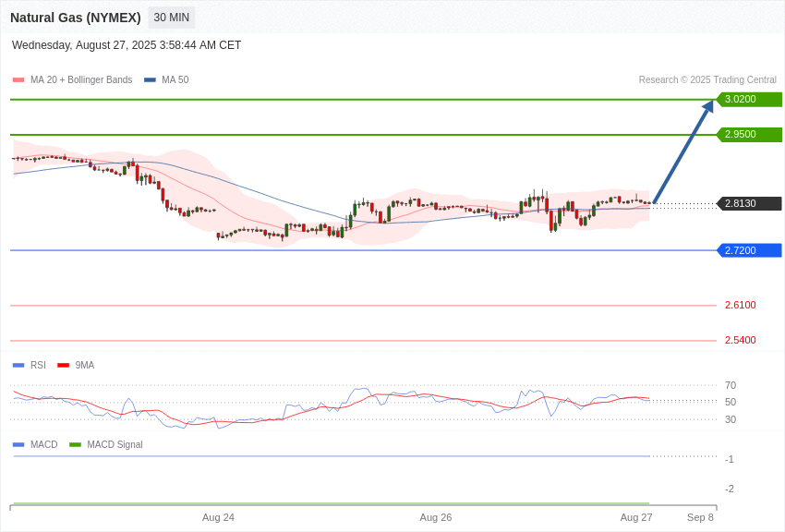Click the Sep 8 date axis label
The width and height of the screenshot is (785, 532).
pos(700,517)
